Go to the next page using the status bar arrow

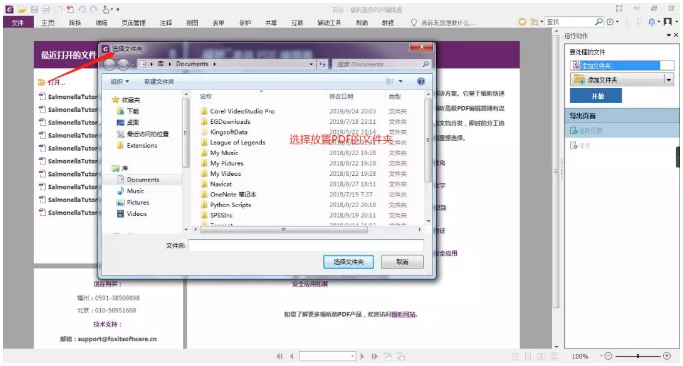click(x=362, y=356)
